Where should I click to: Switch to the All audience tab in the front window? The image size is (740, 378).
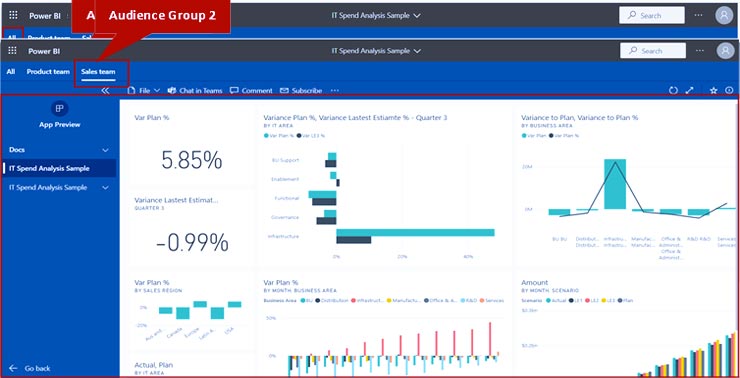pyautogui.click(x=11, y=72)
